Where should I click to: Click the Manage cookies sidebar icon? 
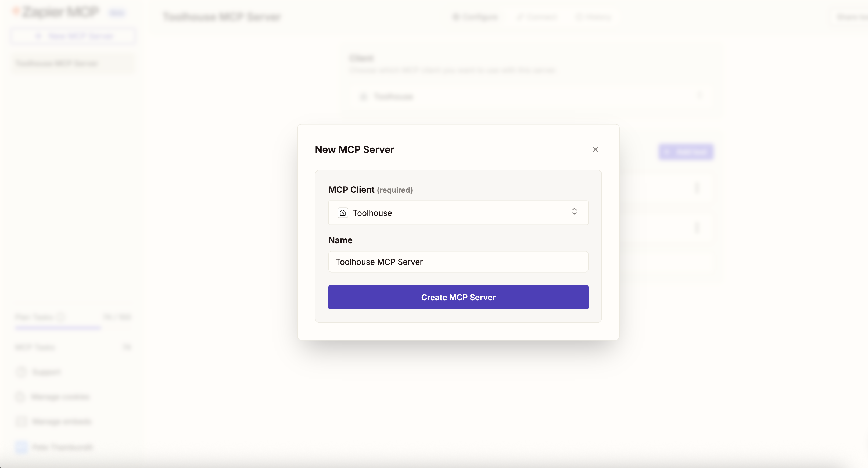pyautogui.click(x=20, y=396)
